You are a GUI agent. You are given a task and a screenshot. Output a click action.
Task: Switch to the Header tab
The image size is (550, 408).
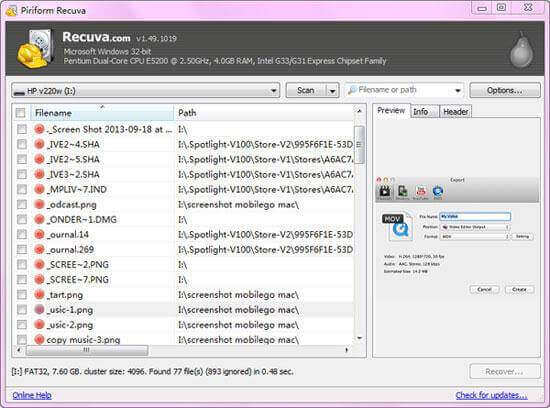(x=455, y=112)
